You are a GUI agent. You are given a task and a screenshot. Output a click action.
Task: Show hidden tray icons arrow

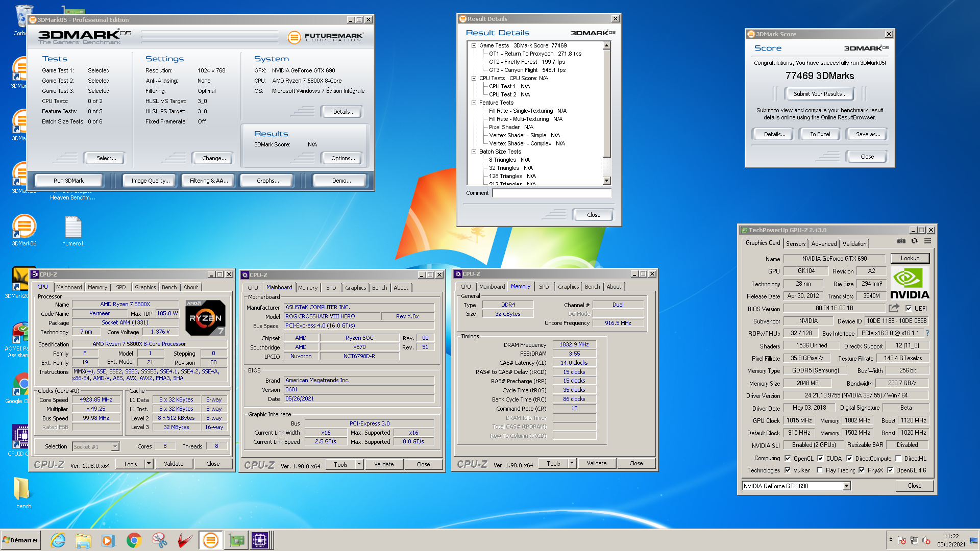tap(891, 540)
